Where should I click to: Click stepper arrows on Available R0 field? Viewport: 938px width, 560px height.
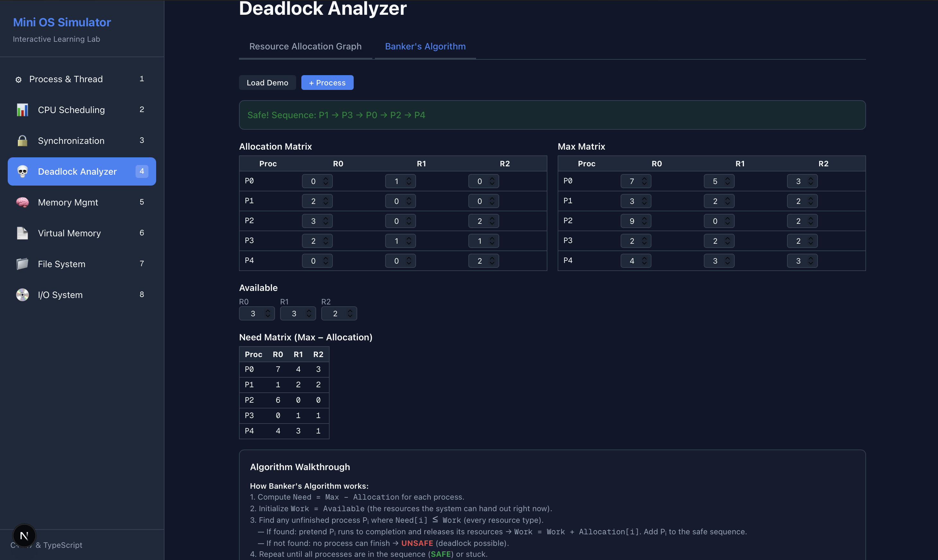pos(268,314)
